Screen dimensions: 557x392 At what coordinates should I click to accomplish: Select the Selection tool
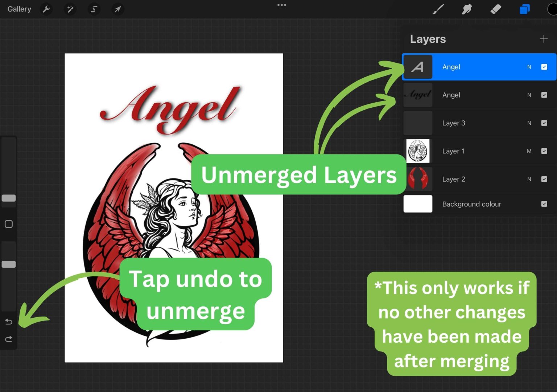click(x=94, y=9)
